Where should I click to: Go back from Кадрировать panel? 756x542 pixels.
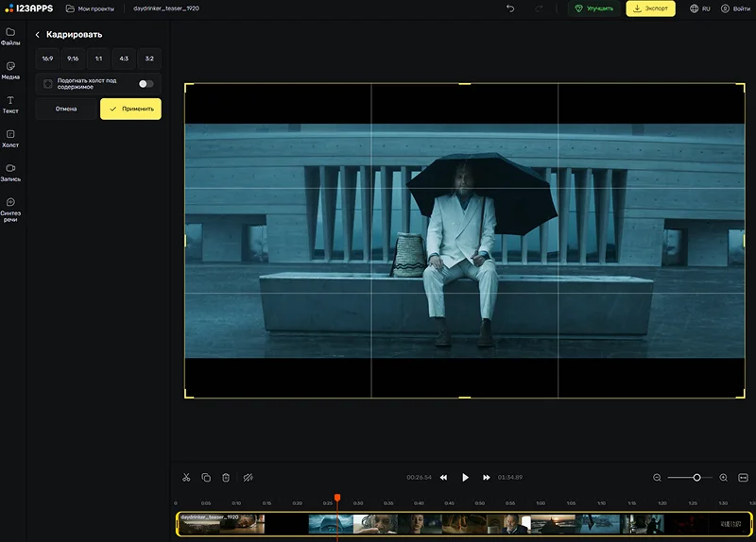(38, 35)
